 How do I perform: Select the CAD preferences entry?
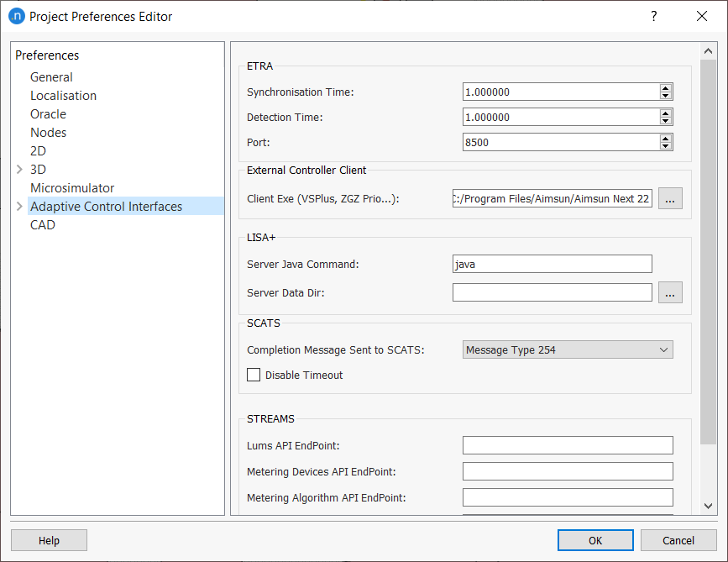point(43,224)
